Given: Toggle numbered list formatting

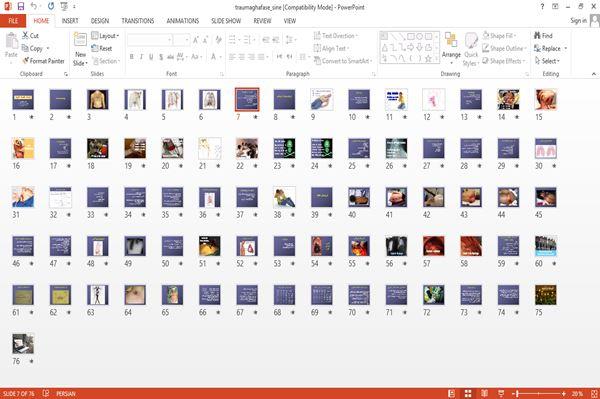Looking at the screenshot, I should (248, 40).
